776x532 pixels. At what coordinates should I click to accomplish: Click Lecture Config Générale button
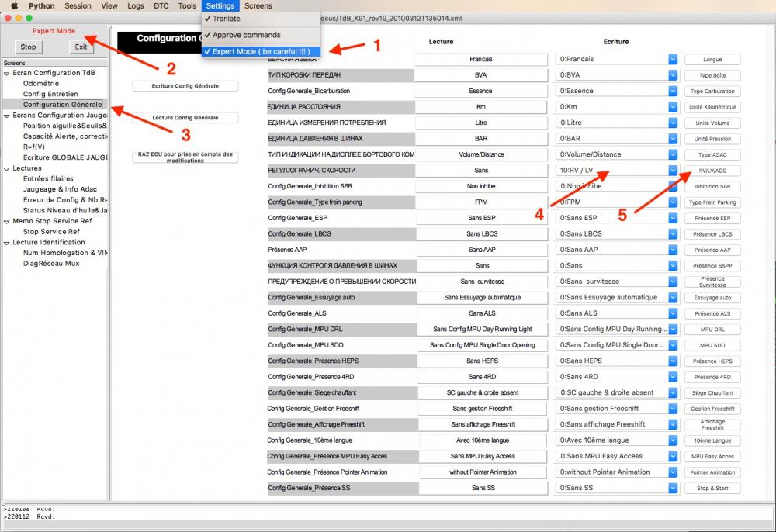[185, 118]
